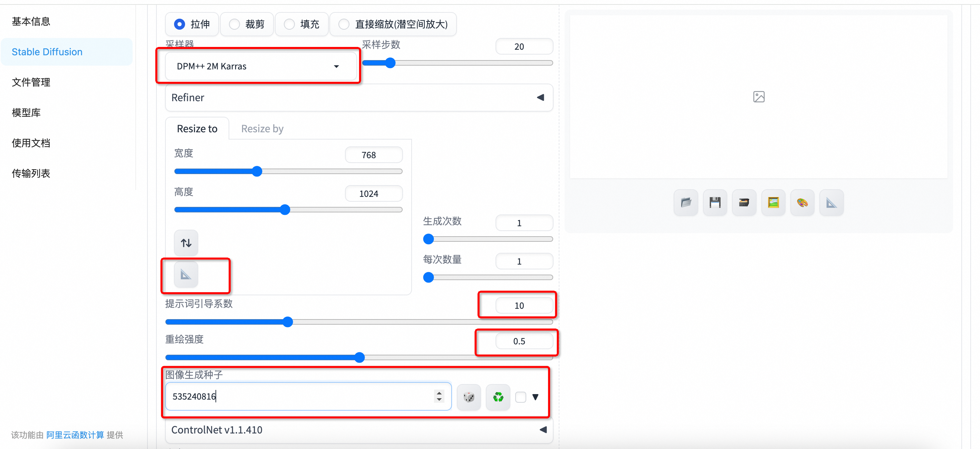Click the ruler icon under swap button
The width and height of the screenshot is (980, 449).
click(186, 274)
